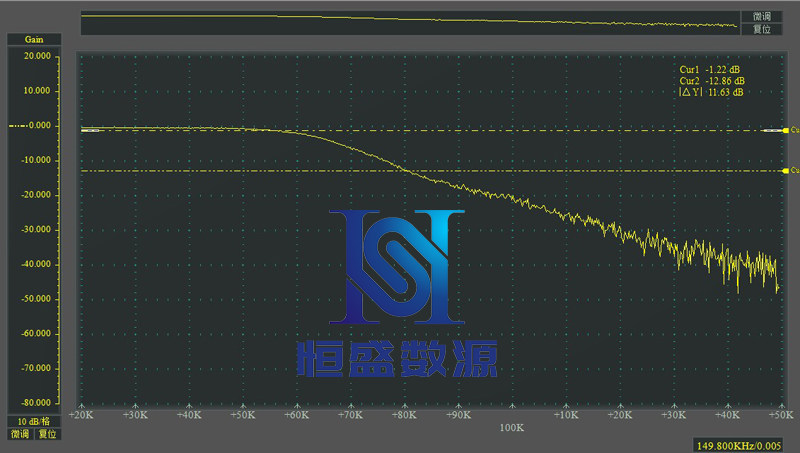Click the bottom-left 复位 button under Gain

(47, 434)
